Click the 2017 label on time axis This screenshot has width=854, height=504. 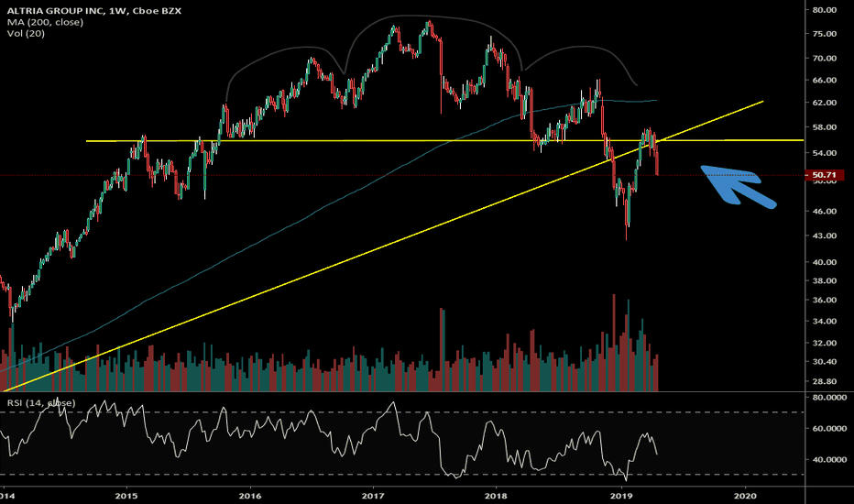point(373,496)
